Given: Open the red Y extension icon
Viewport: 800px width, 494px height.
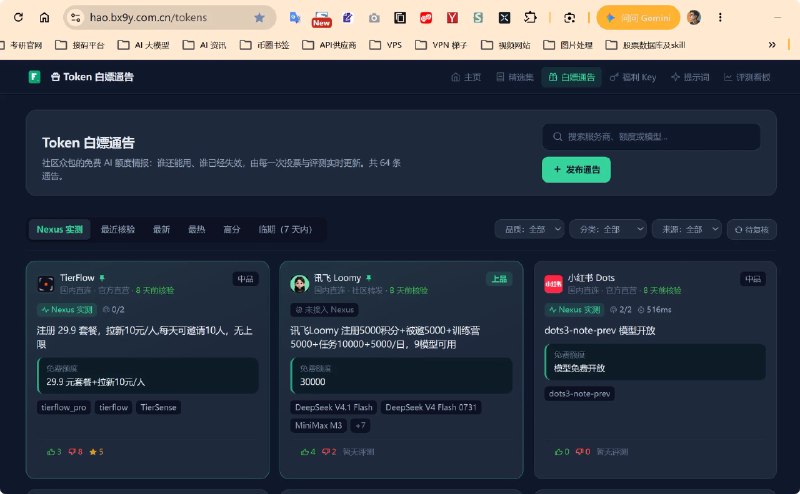Looking at the screenshot, I should [x=452, y=18].
